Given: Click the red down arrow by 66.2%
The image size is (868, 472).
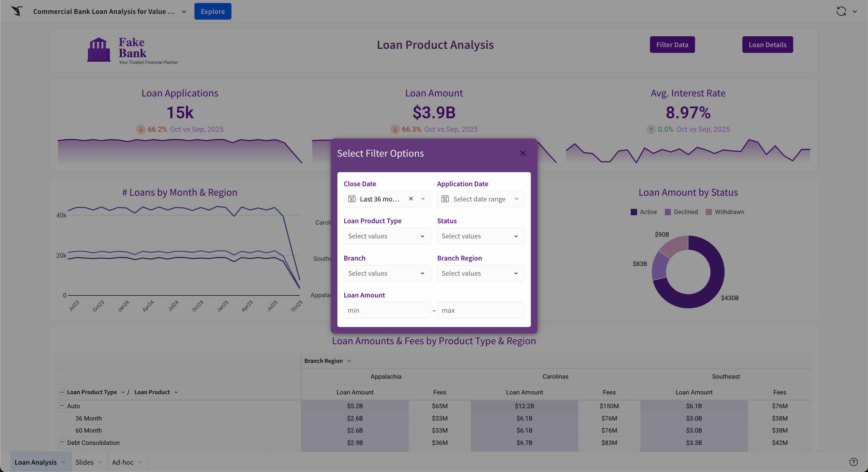Looking at the screenshot, I should 141,129.
